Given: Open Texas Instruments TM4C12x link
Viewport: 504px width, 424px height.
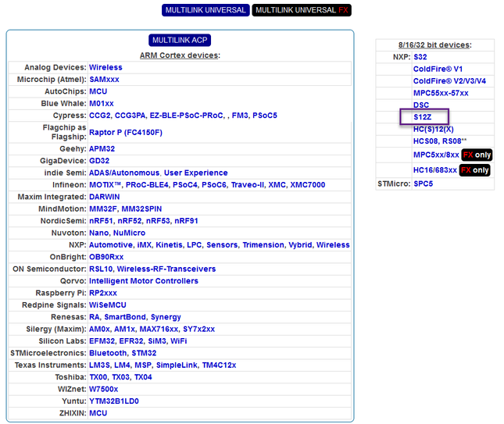Looking at the screenshot, I should point(219,365).
